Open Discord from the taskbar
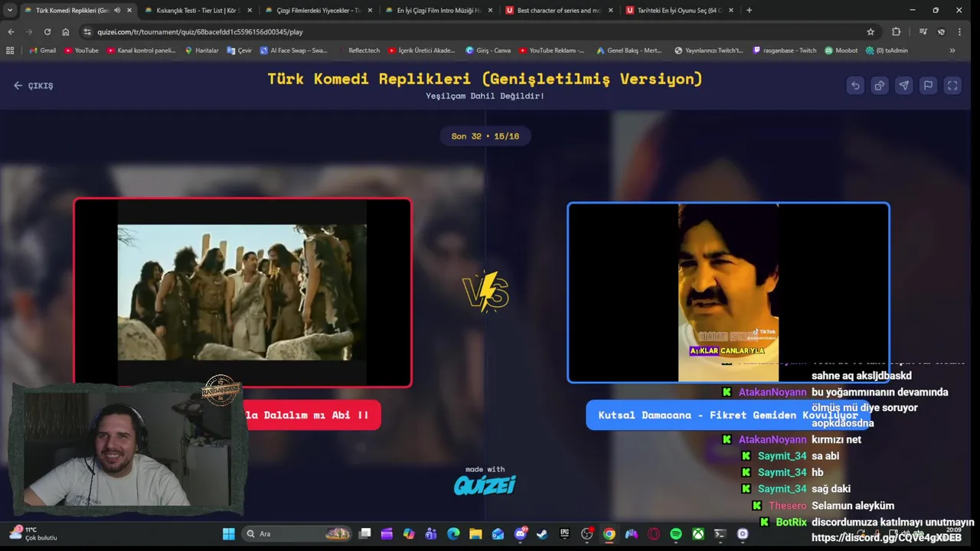 520,533
